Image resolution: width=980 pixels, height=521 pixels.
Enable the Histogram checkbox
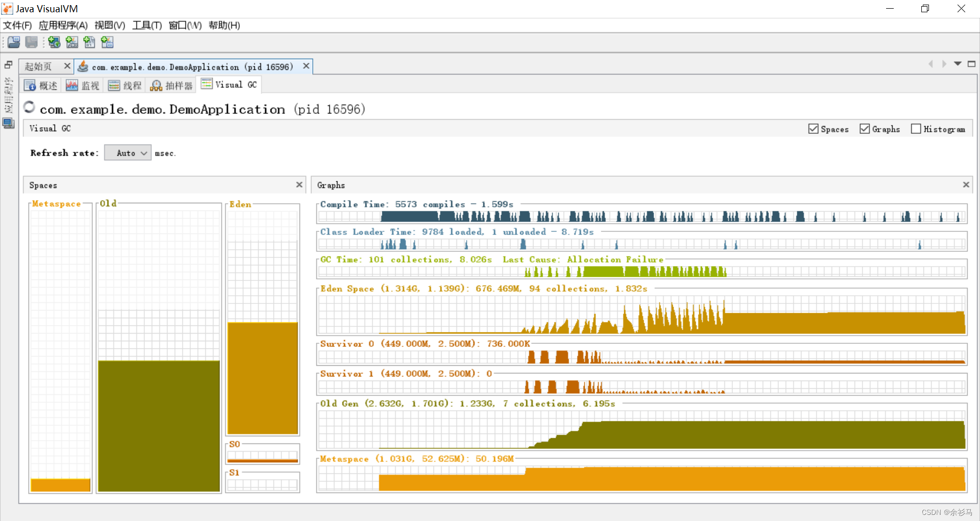pos(916,129)
